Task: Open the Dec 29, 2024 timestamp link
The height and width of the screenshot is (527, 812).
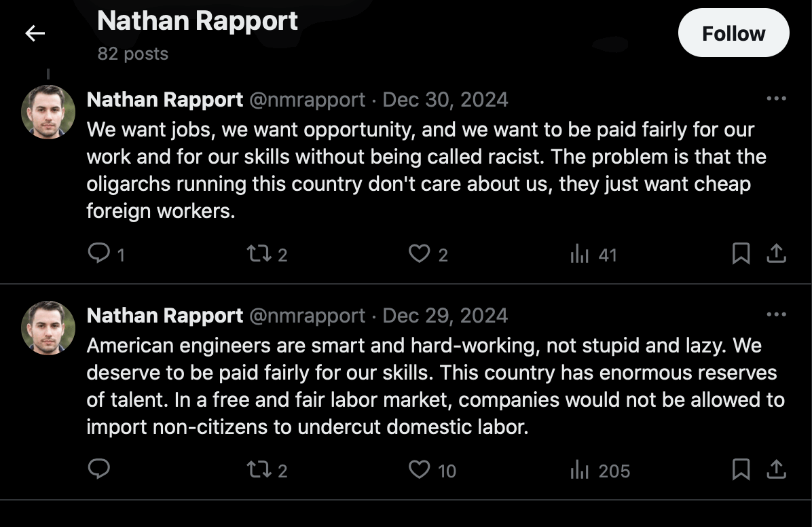Action: 445,316
